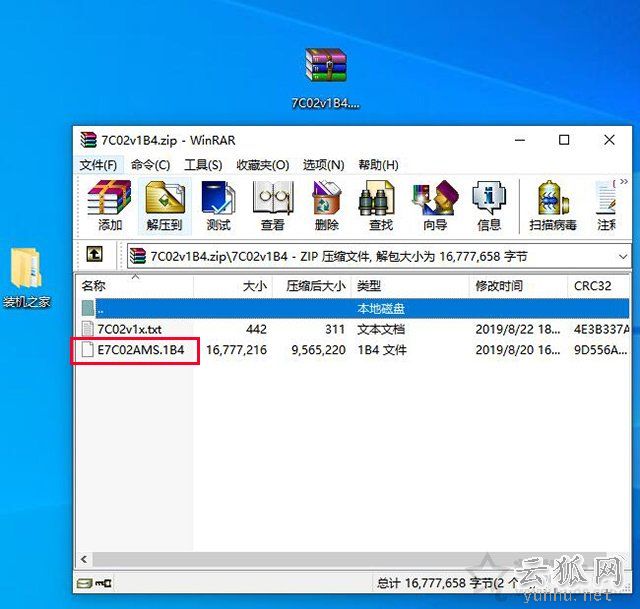The width and height of the screenshot is (640, 609).
Task: Click the size value 442
Action: click(256, 329)
